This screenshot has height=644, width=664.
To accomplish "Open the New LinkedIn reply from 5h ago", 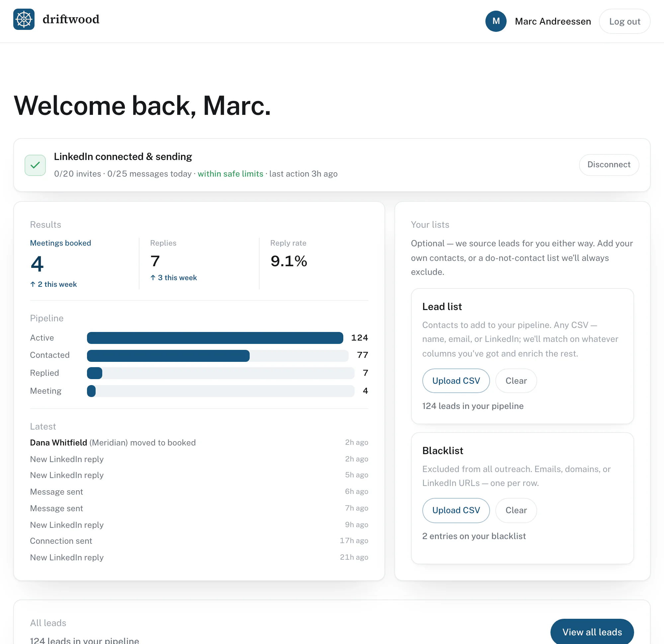I will click(x=199, y=475).
